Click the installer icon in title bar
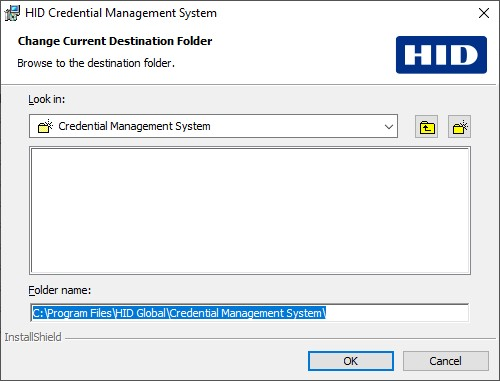This screenshot has height=381, width=500. pos(12,13)
